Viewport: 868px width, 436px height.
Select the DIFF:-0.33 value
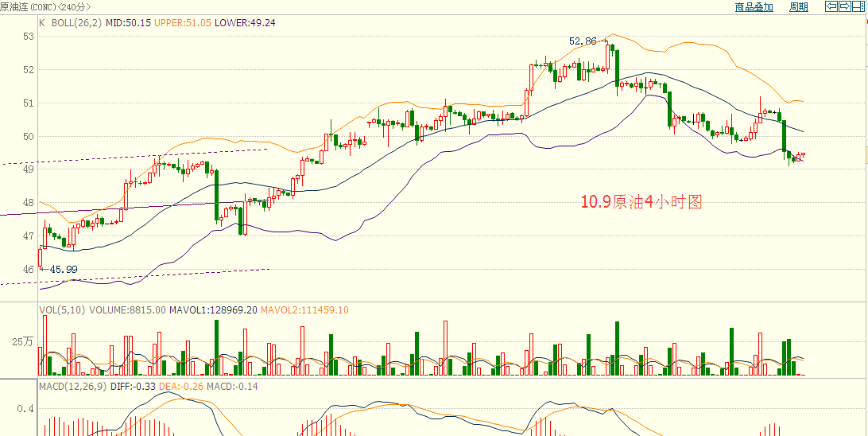click(x=134, y=386)
